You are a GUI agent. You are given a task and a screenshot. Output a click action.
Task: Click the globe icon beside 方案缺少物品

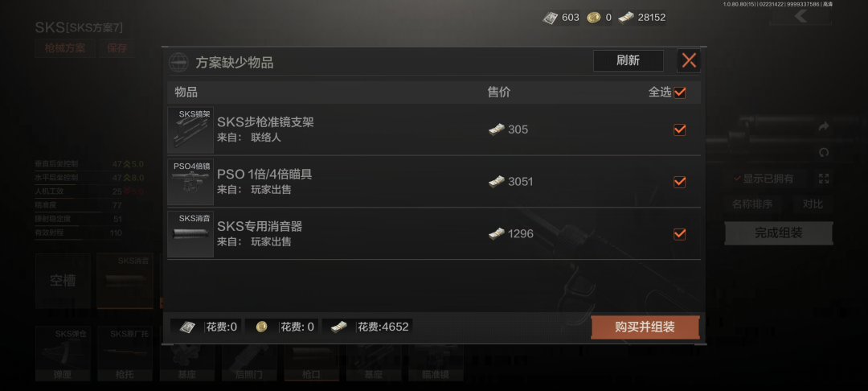pos(178,62)
